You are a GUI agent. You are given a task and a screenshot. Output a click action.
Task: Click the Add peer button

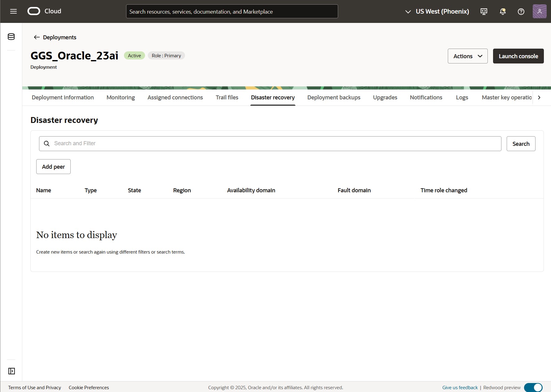(53, 167)
